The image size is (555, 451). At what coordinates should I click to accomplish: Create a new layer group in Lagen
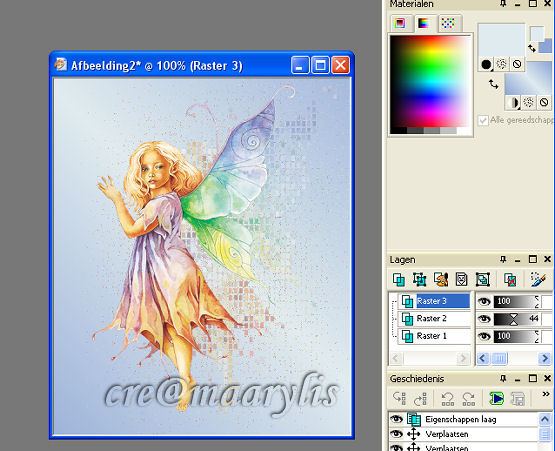[483, 279]
